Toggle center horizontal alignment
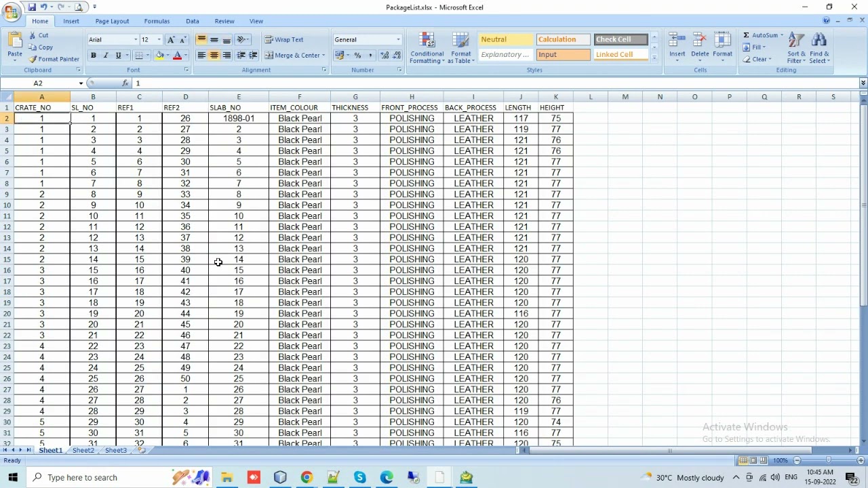 [x=214, y=56]
